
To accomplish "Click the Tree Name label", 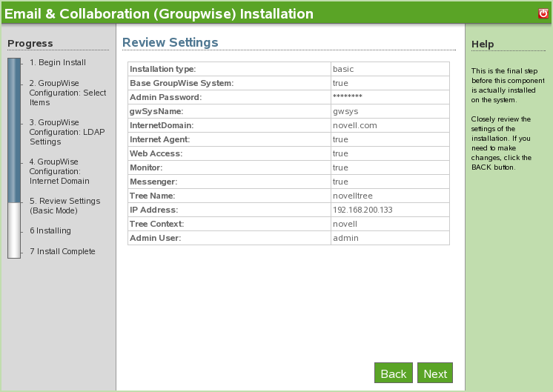I will 153,196.
